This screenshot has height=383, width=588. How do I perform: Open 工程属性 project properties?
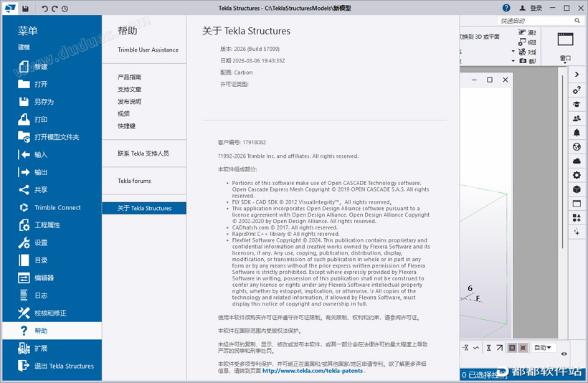pyautogui.click(x=52, y=225)
